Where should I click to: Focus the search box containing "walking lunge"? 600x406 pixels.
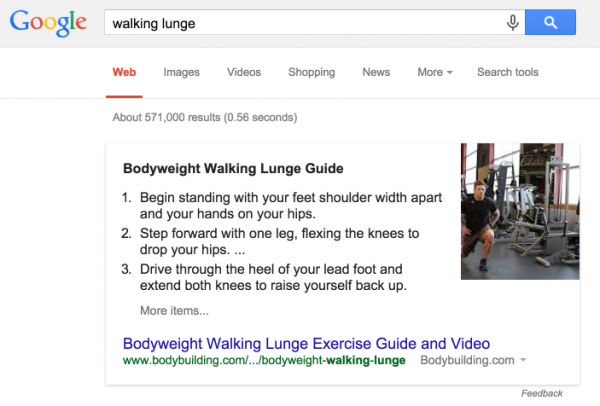click(x=300, y=23)
